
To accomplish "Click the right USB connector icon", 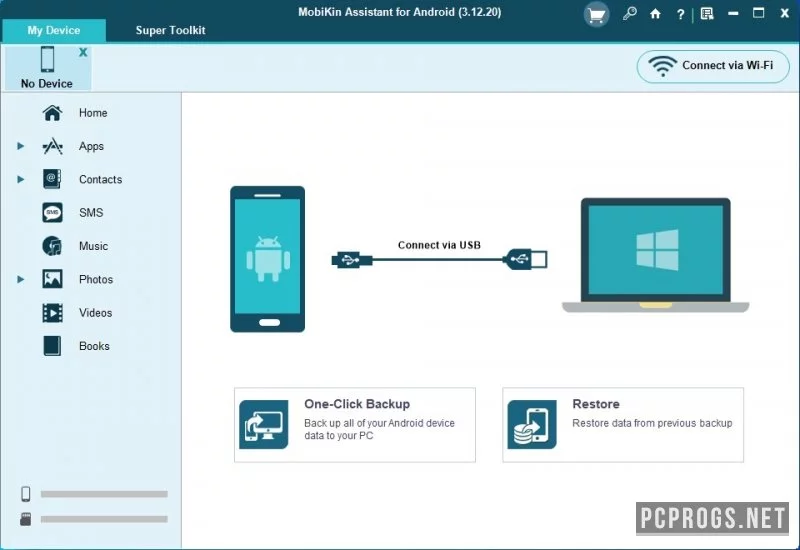I will 525,259.
